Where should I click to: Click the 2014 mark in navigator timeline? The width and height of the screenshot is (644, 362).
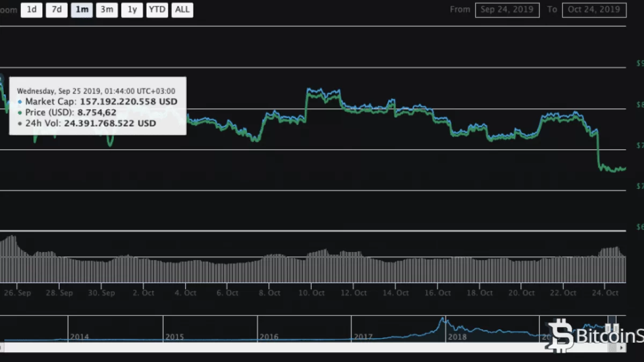tap(79, 337)
